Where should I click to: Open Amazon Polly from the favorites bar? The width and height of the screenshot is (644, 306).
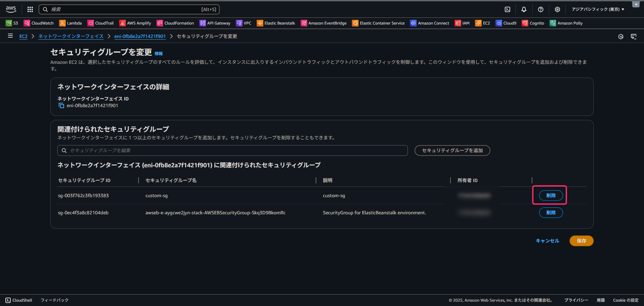[566, 23]
